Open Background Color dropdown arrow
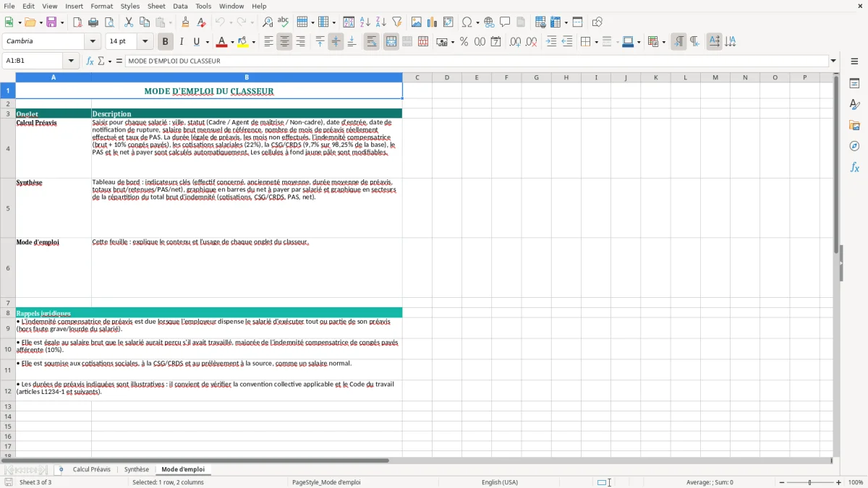Image resolution: width=868 pixels, height=488 pixels. point(253,42)
